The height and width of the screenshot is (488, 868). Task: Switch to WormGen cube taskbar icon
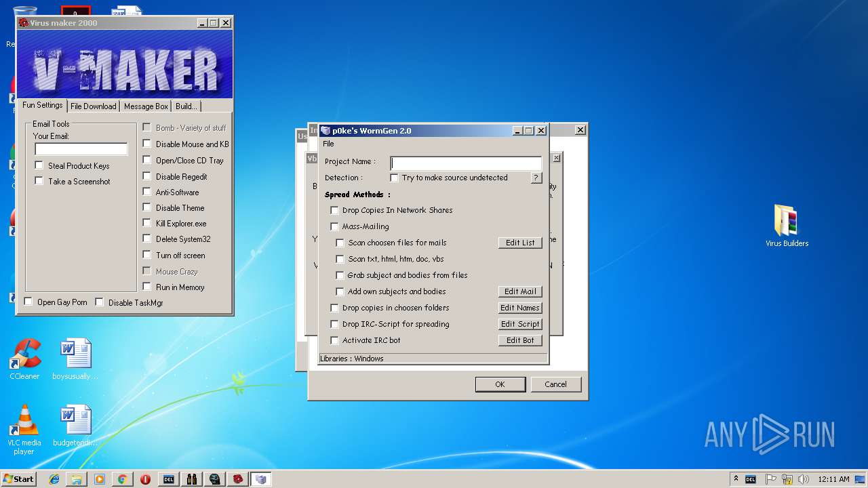261,479
